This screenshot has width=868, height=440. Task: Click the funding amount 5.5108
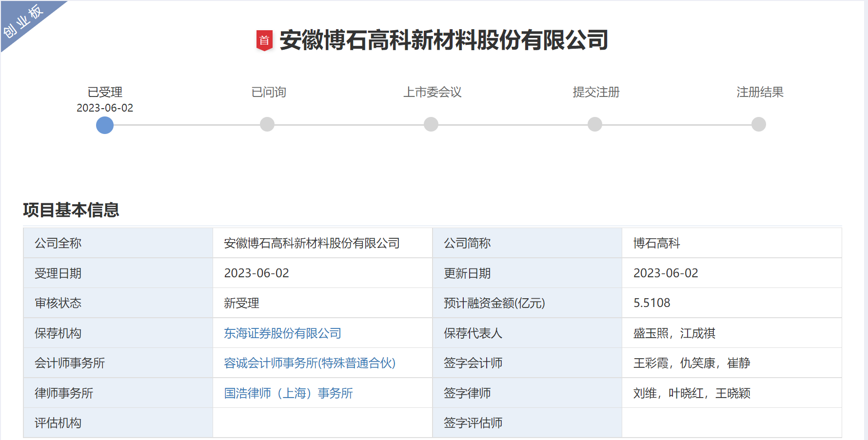tap(651, 303)
